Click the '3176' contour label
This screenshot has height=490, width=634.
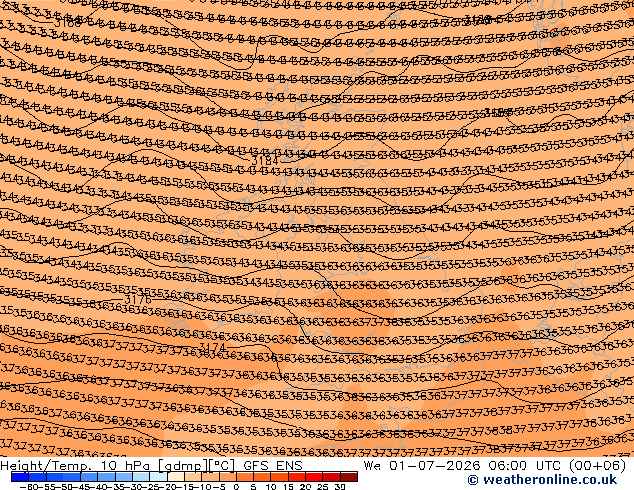pyautogui.click(x=138, y=300)
